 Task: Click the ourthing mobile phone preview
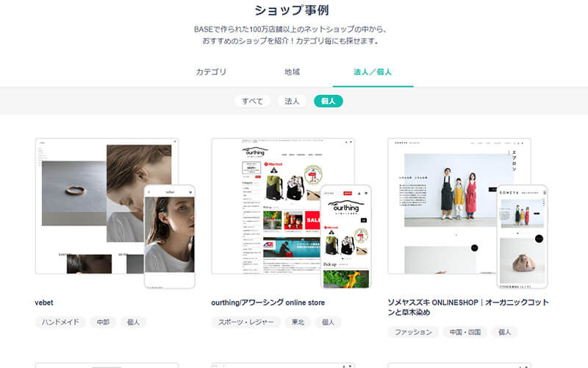[346, 236]
